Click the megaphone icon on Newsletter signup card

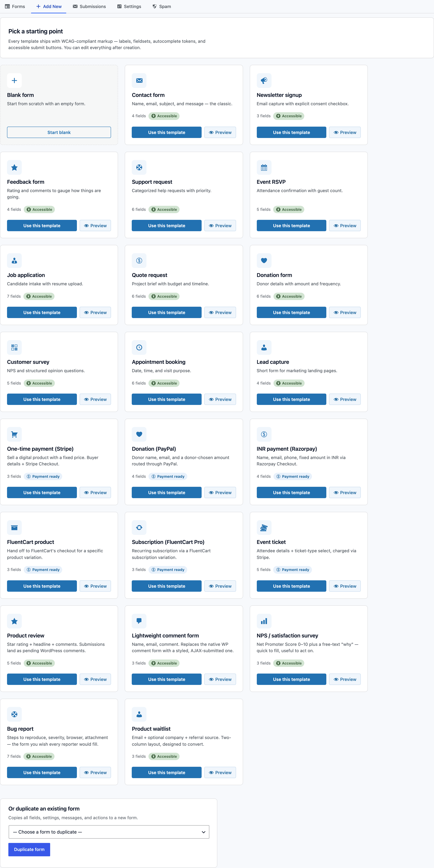point(264,81)
